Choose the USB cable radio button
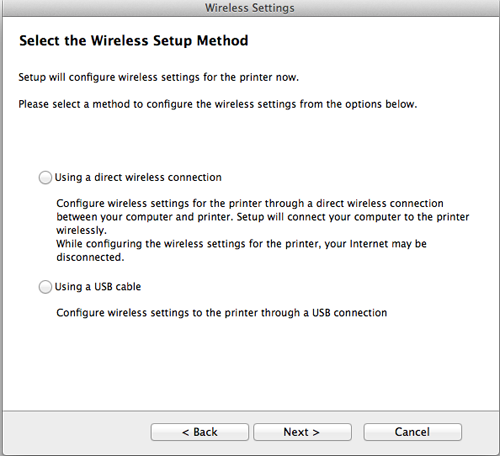500x456 pixels. (45, 287)
